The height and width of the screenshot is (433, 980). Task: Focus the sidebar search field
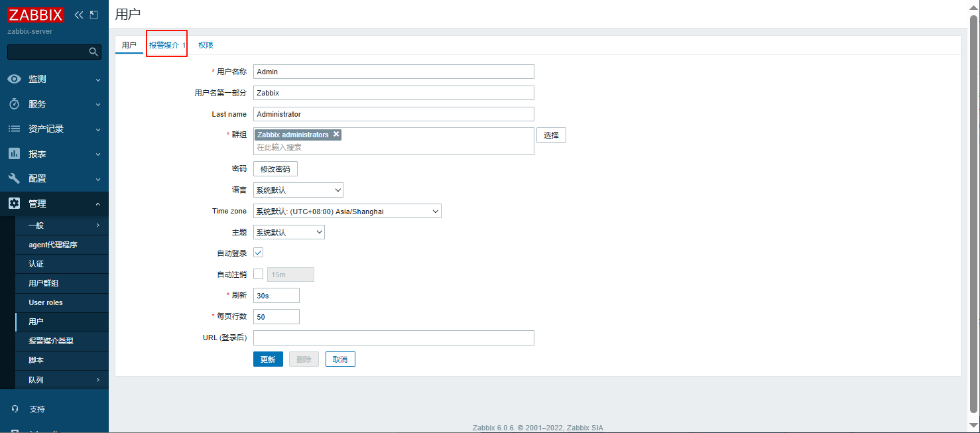tap(48, 52)
